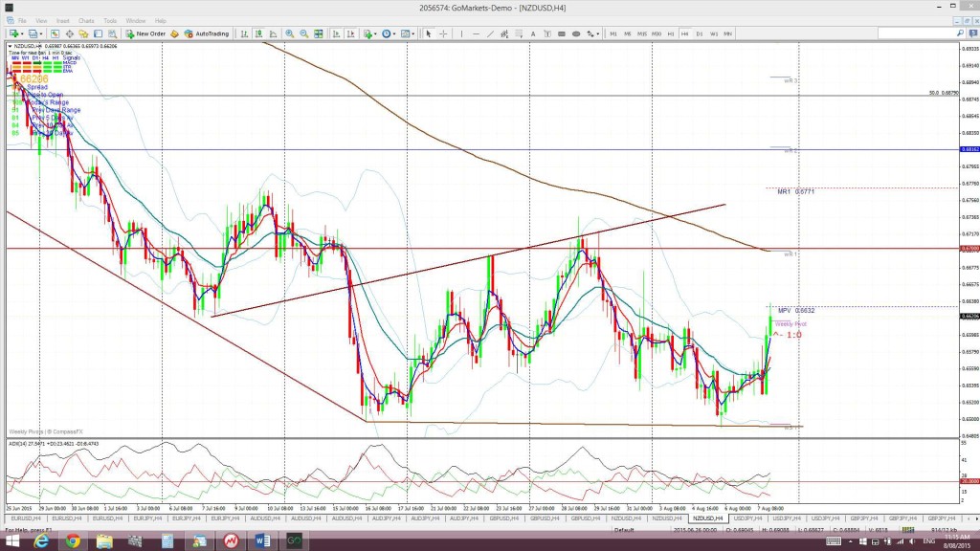Click the search magnifier icon

[x=960, y=33]
